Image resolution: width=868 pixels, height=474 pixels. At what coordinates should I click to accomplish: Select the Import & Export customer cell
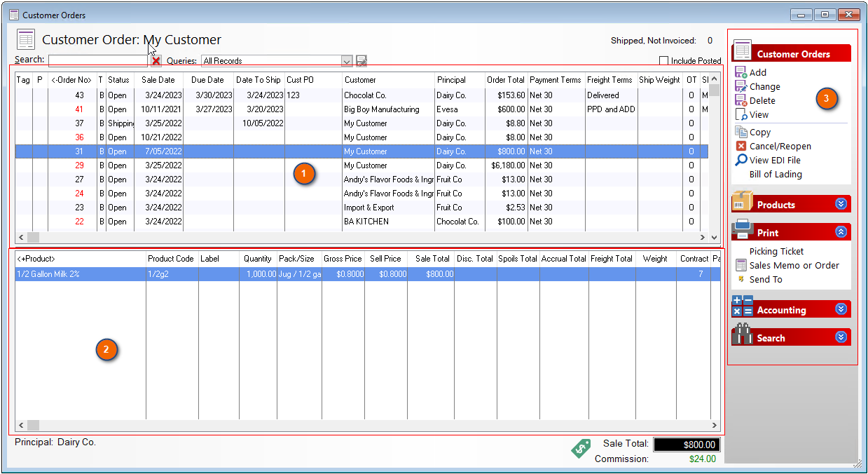coord(388,208)
